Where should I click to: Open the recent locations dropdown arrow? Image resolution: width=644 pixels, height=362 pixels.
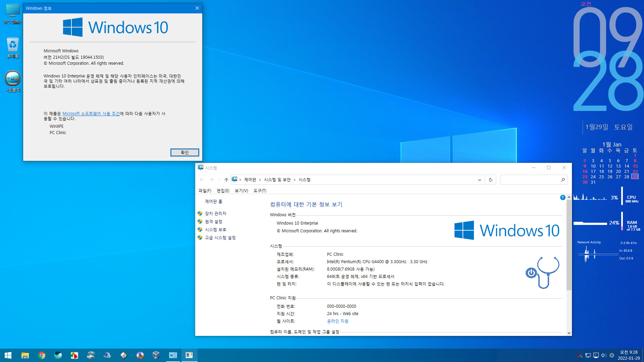219,180
